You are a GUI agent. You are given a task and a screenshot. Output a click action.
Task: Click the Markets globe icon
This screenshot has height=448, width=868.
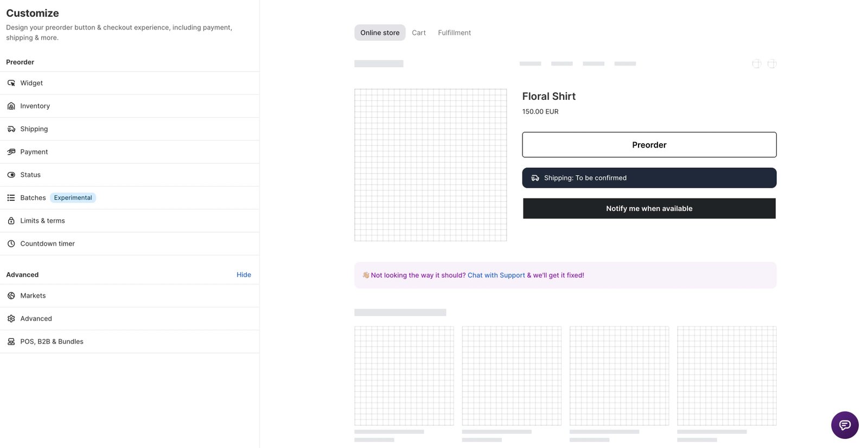[x=11, y=296]
